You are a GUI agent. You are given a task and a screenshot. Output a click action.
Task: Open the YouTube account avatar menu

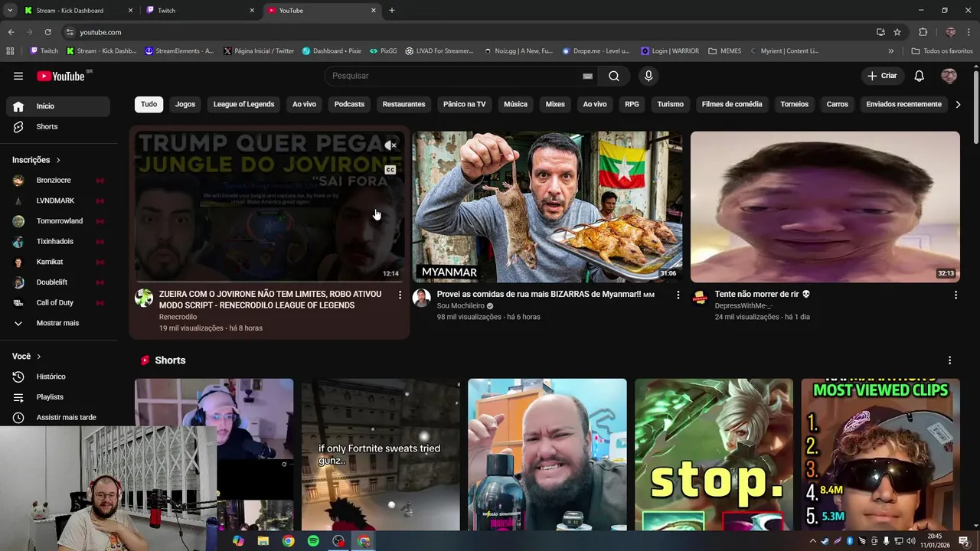[949, 76]
